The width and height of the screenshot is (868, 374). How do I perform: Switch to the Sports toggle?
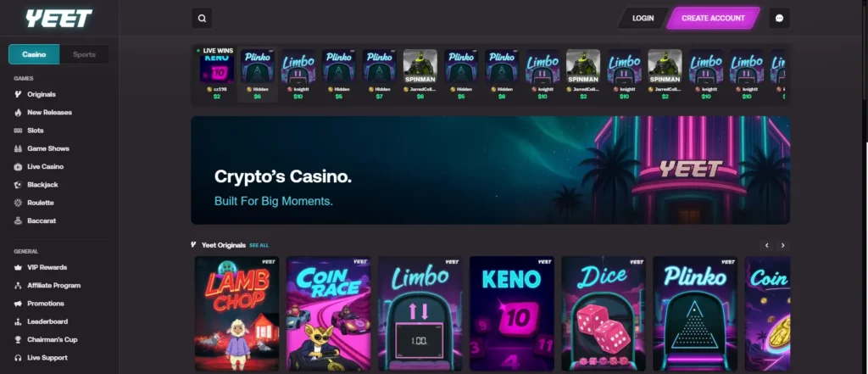click(84, 54)
